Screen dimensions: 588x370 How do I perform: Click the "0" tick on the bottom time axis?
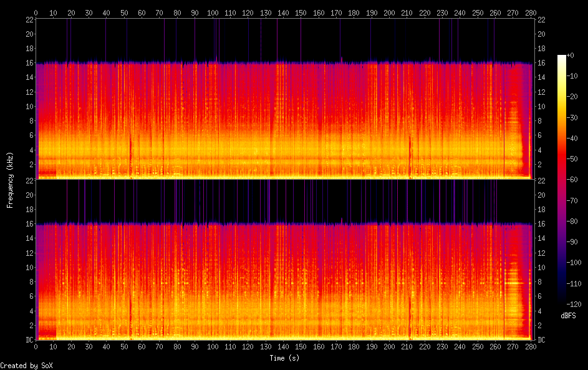(x=36, y=347)
